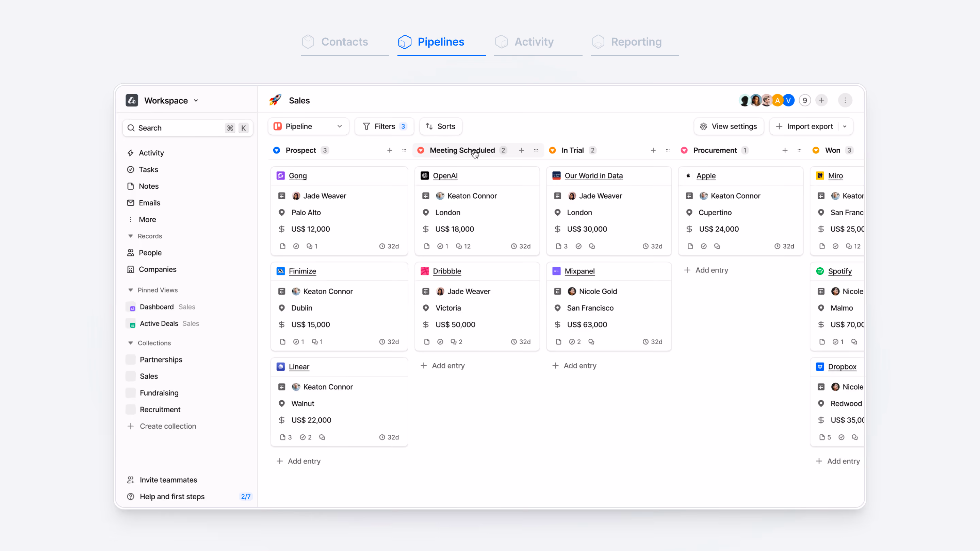Click the drag handle icon of the In Trial column
Image resolution: width=980 pixels, height=551 pixels.
click(668, 150)
